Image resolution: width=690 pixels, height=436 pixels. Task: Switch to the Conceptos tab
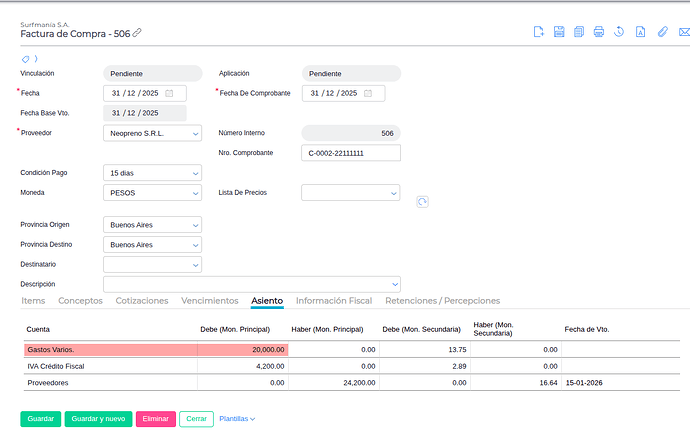80,300
